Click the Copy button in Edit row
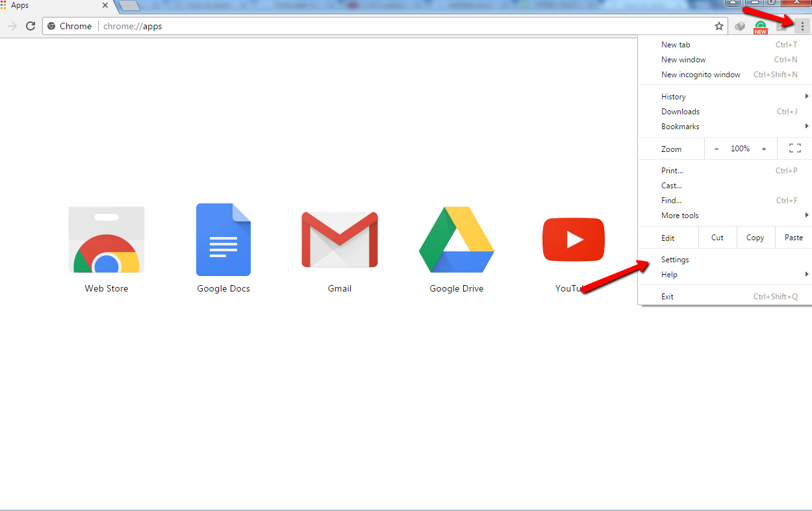The image size is (812, 511). pos(755,238)
